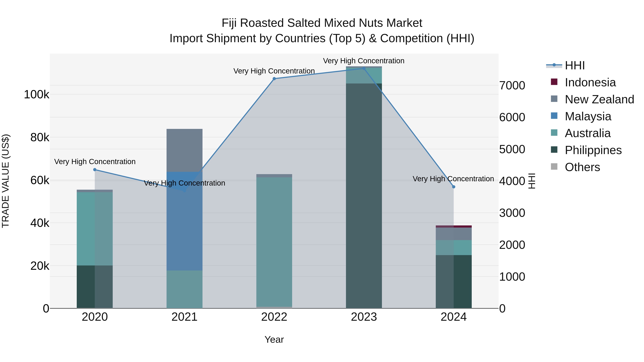Click the 2022 x-axis label
Image resolution: width=644 pixels, height=362 pixels.
coord(274,317)
